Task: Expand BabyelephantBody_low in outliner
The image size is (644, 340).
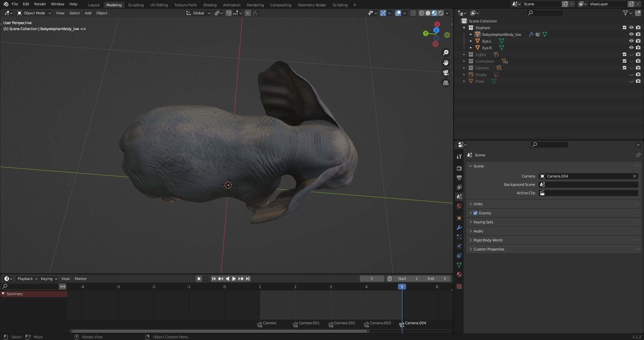Action: tap(471, 34)
